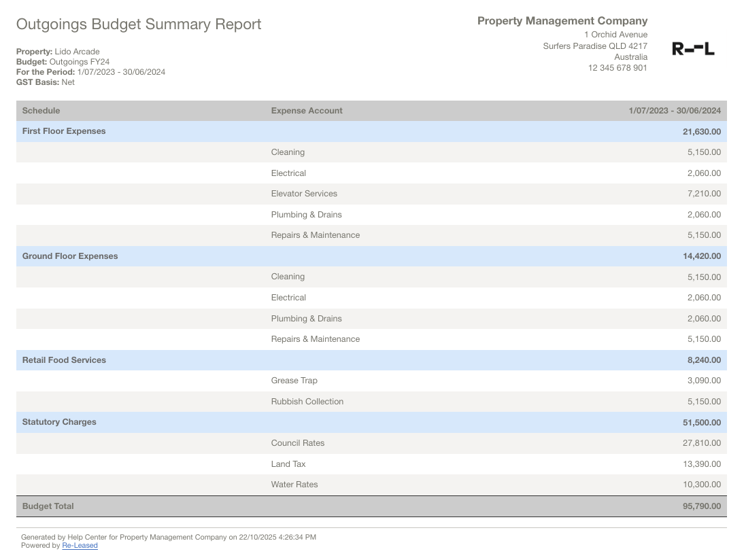Select the Schedule column header
Viewport: 744px width, 560px height.
41,111
